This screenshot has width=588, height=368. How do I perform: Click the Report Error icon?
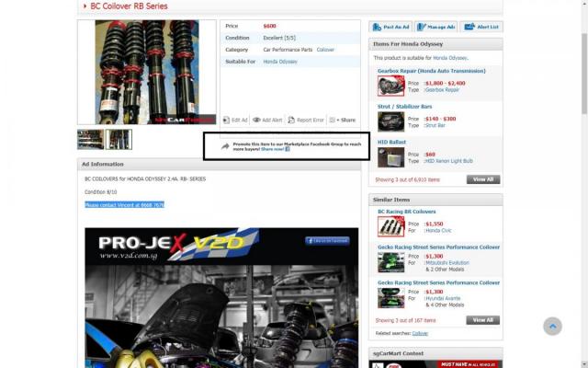pyautogui.click(x=290, y=120)
